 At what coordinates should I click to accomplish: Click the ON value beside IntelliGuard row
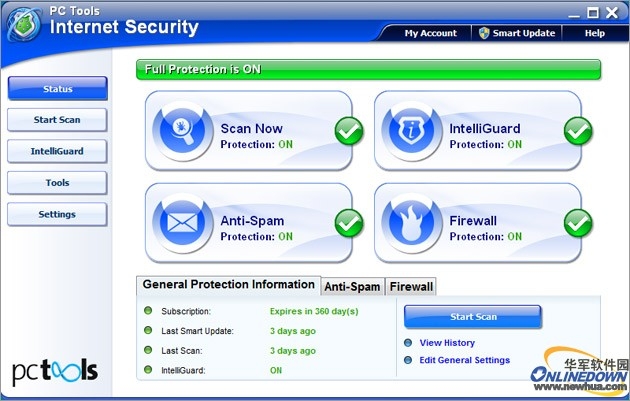(276, 370)
